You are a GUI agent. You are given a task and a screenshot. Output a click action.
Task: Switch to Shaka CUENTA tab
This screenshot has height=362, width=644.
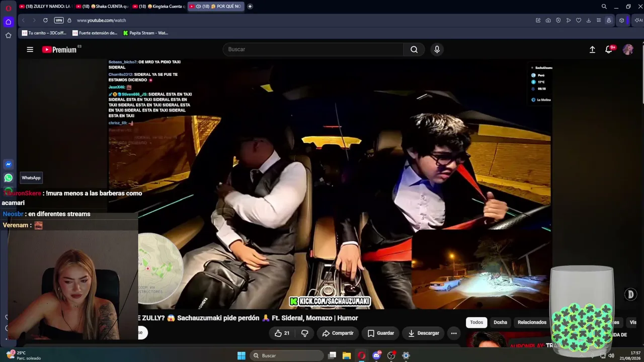102,7
